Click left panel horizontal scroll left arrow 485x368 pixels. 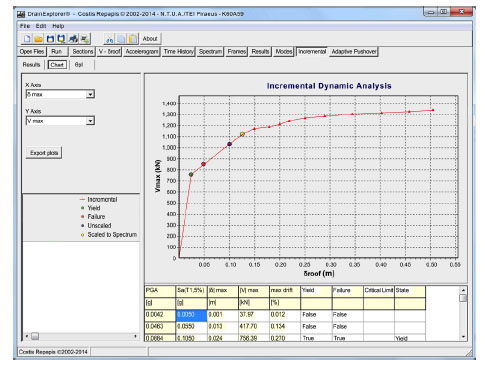tap(27, 336)
